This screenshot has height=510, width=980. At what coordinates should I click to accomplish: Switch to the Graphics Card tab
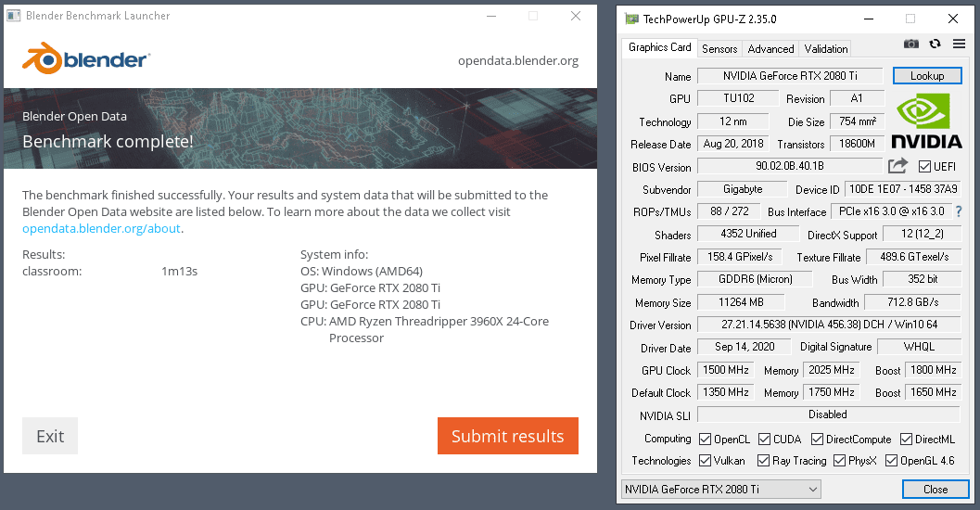click(x=659, y=47)
